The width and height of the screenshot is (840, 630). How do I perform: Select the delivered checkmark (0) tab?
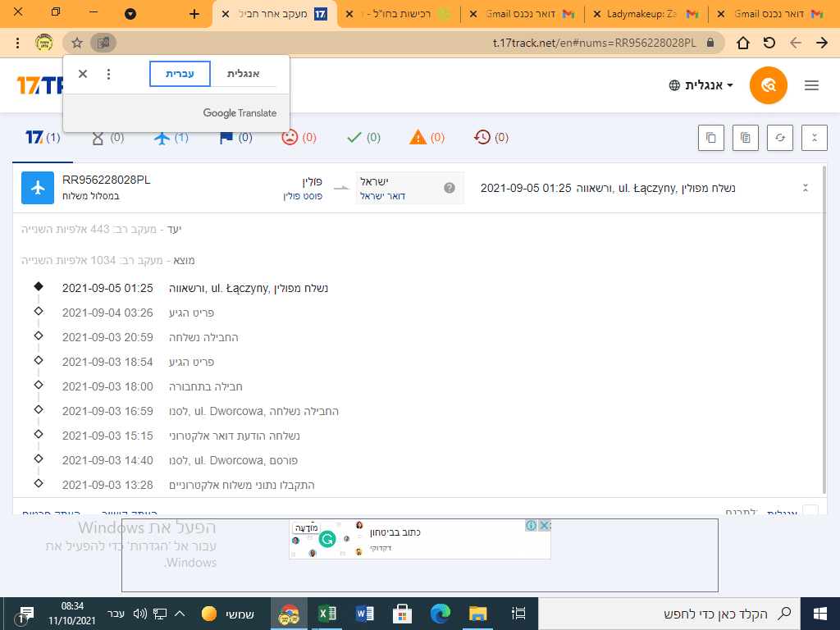point(363,138)
